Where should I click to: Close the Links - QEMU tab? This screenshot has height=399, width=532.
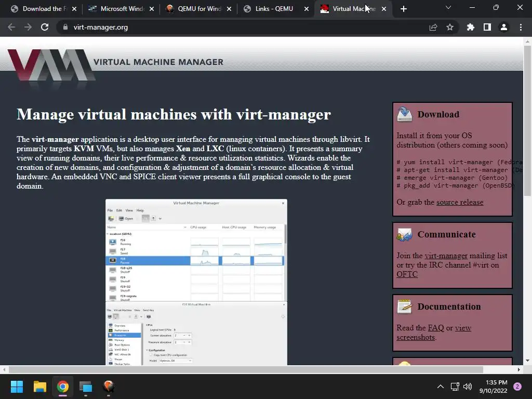307,9
